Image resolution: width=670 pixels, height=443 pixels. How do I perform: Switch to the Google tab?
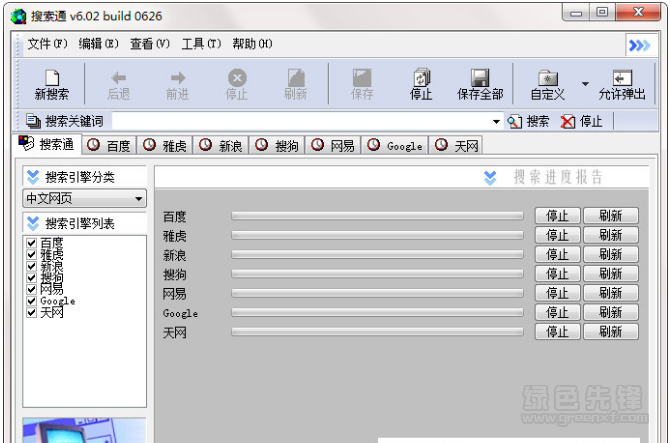click(x=395, y=145)
